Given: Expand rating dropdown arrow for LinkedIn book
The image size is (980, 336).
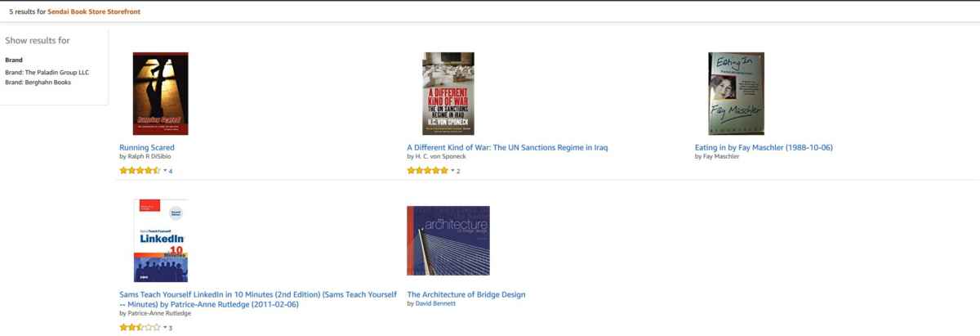Looking at the screenshot, I should [x=165, y=327].
